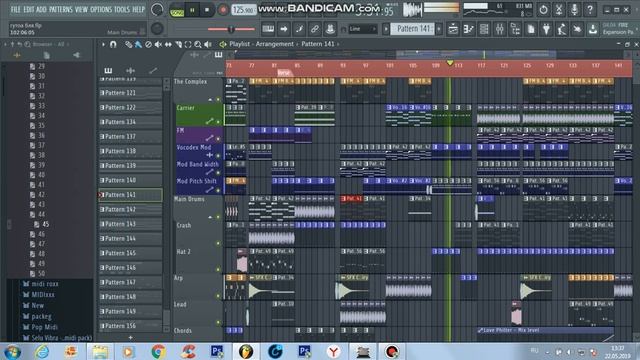Viewport: 640px width, 360px height.
Task: Click the scissors one-click audio icon
Action: [559, 9]
